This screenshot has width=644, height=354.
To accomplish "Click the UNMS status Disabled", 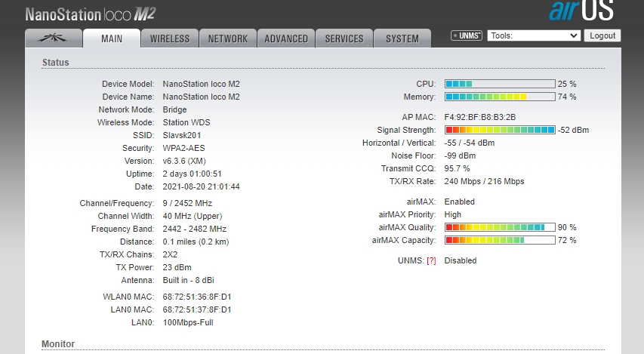I will pyautogui.click(x=461, y=260).
